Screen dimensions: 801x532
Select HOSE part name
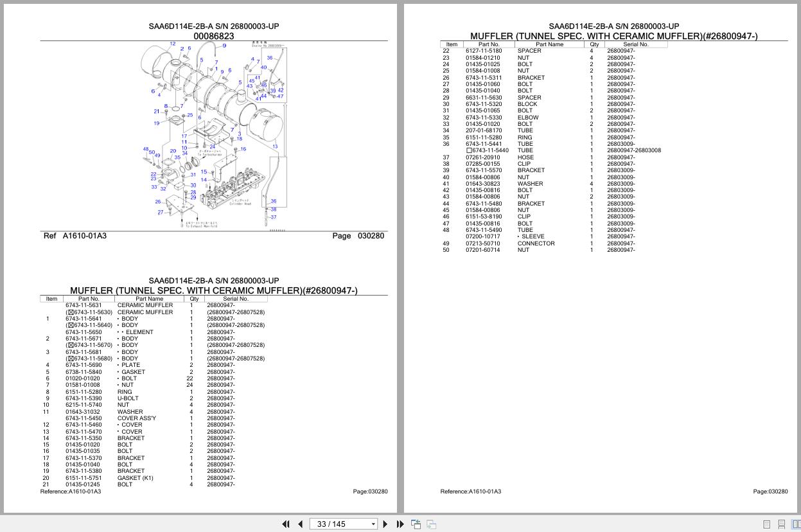(x=525, y=157)
